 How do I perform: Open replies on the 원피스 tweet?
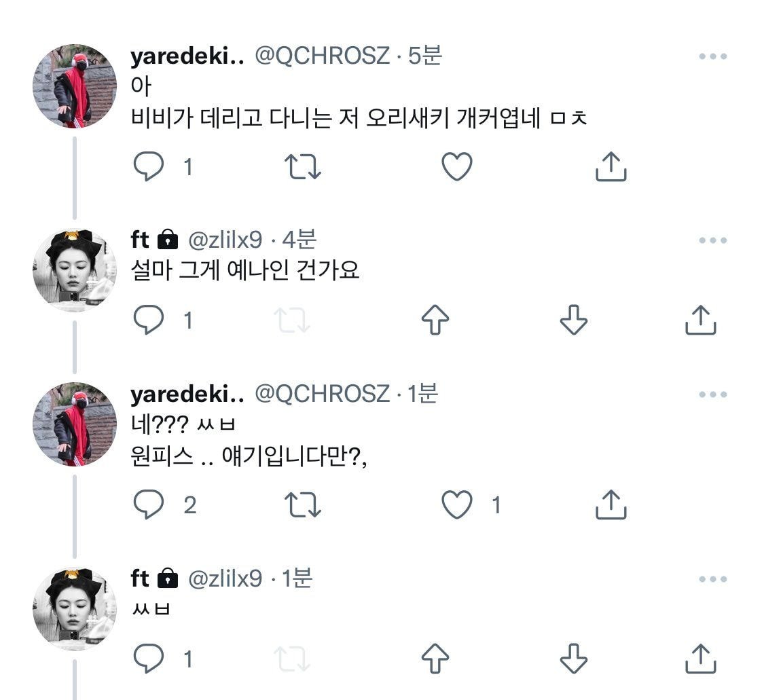147,504
